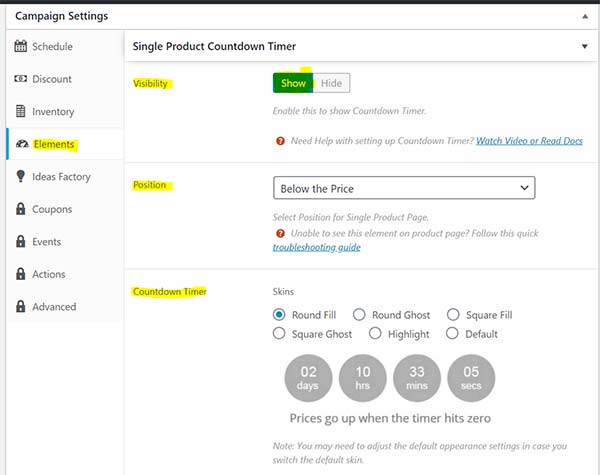Choose the Highlight skin option
600x475 pixels.
375,333
